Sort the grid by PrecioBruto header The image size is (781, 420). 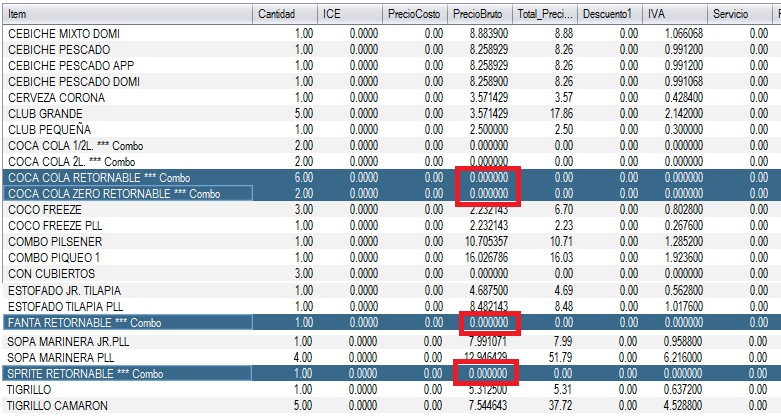coord(478,14)
